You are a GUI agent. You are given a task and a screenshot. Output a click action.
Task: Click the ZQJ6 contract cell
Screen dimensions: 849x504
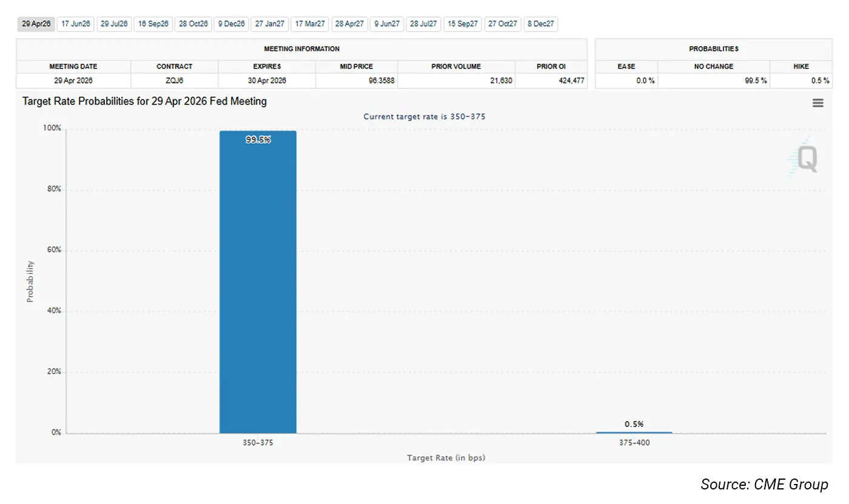174,81
